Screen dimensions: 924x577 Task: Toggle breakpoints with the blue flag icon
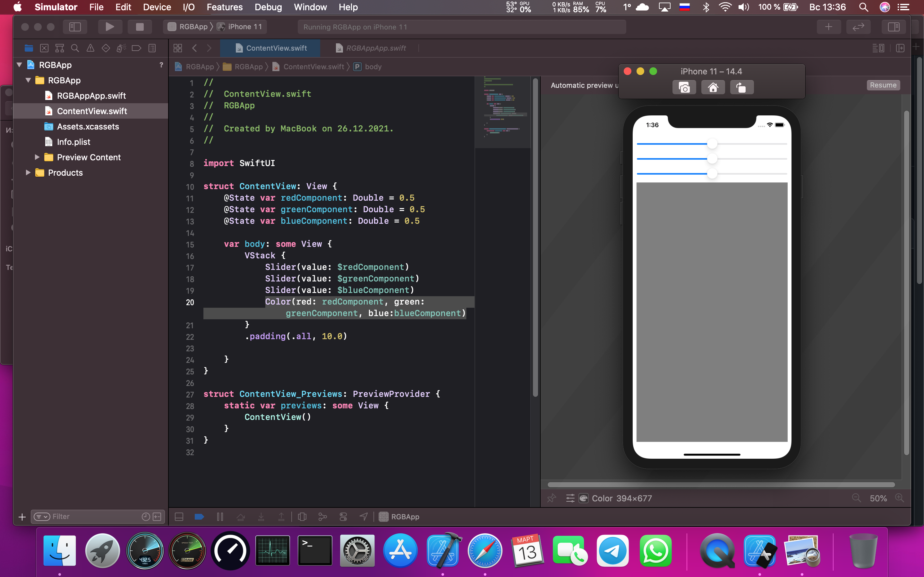point(199,516)
